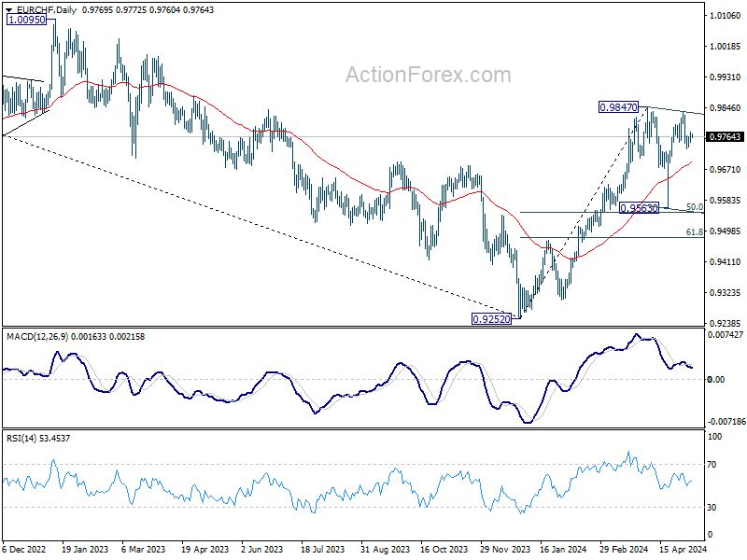Select the 61.8 Fibonacci retracement label

tap(695, 231)
